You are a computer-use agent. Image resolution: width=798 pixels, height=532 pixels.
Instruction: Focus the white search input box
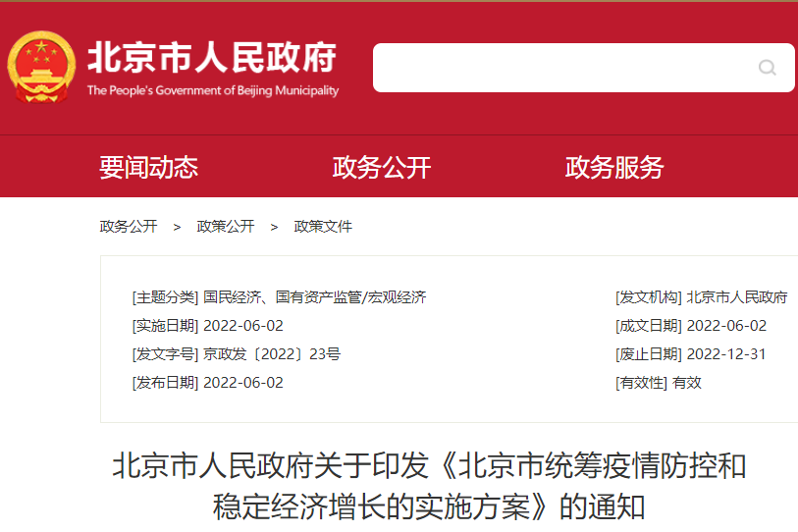(x=559, y=68)
